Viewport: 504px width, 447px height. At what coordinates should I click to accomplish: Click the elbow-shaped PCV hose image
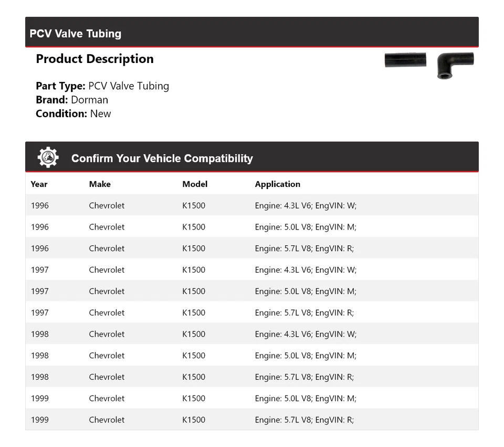455,64
